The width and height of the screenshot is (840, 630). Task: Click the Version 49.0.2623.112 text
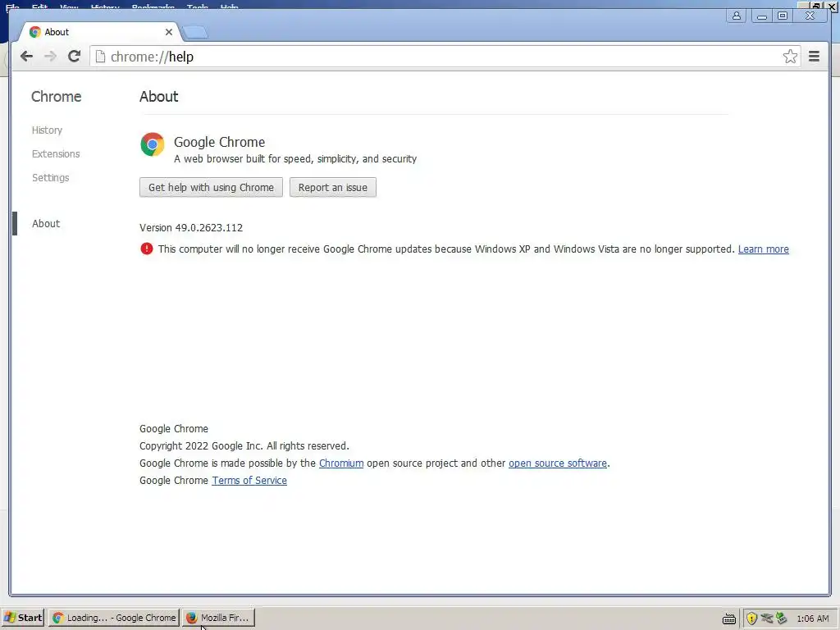click(x=191, y=228)
